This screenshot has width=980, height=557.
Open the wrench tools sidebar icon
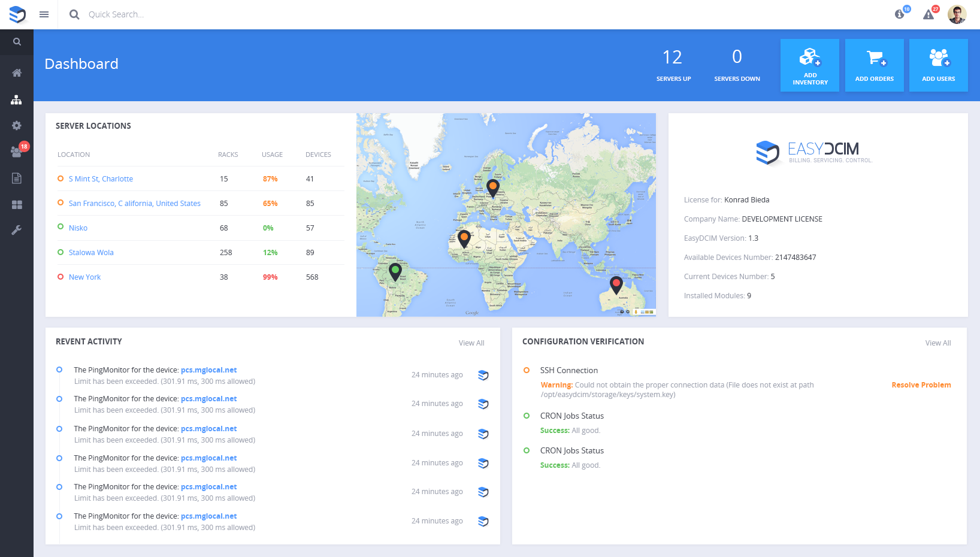coord(17,231)
